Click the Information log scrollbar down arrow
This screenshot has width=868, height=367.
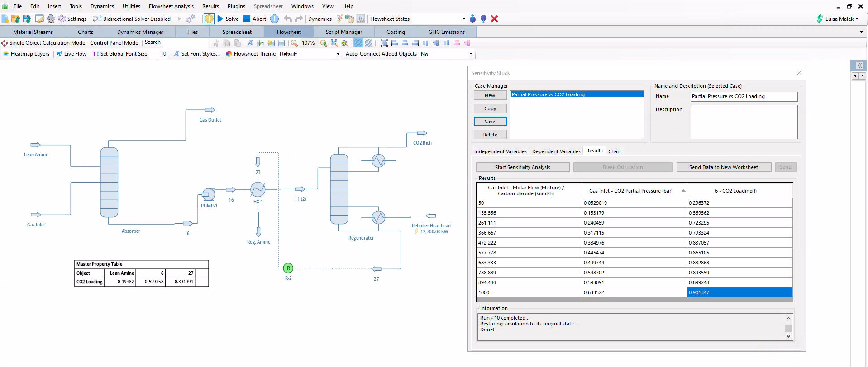[788, 336]
